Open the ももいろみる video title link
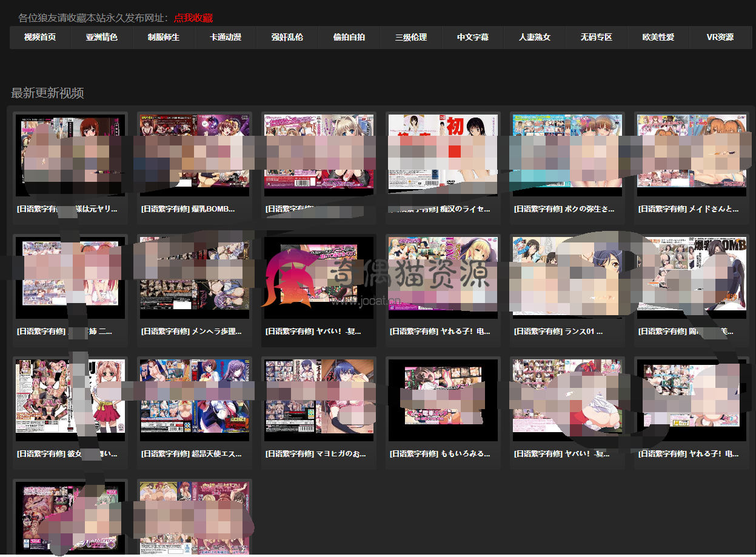 pyautogui.click(x=440, y=453)
